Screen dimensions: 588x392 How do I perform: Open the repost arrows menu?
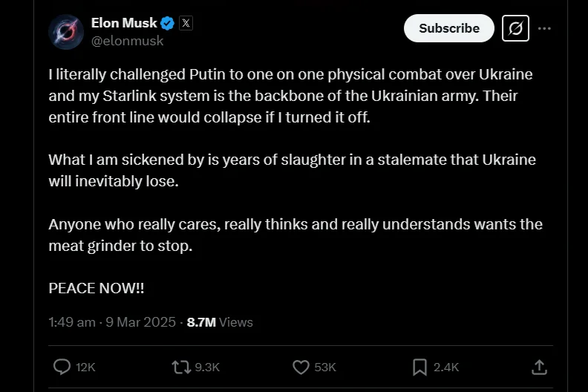[180, 367]
